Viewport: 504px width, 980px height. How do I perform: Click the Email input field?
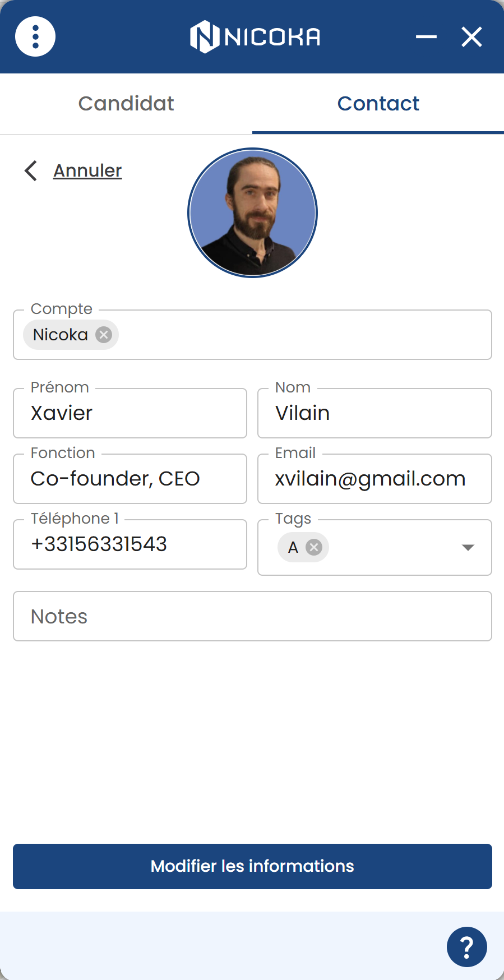[x=374, y=479]
